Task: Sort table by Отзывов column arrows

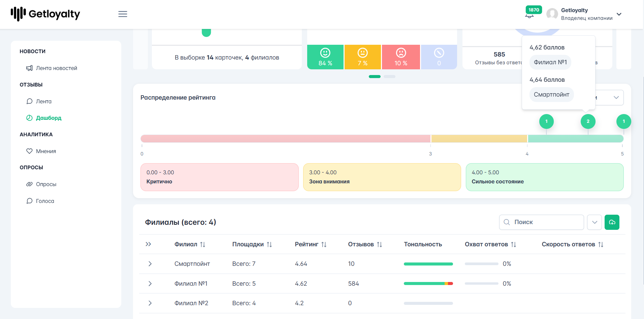Action: (x=379, y=245)
